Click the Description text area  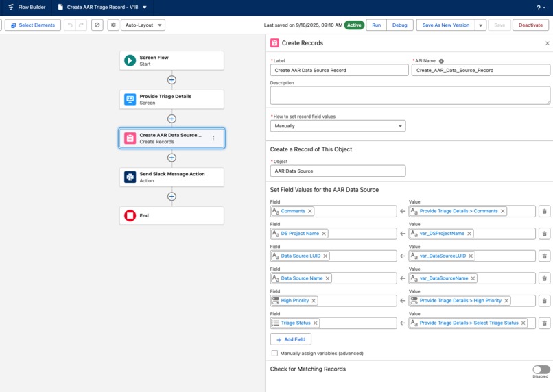410,95
